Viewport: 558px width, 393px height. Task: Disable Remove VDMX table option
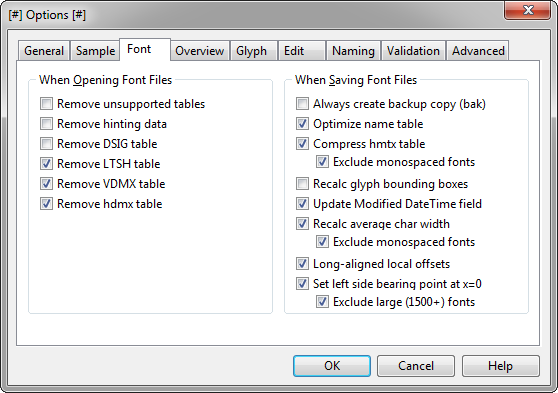coord(46,184)
